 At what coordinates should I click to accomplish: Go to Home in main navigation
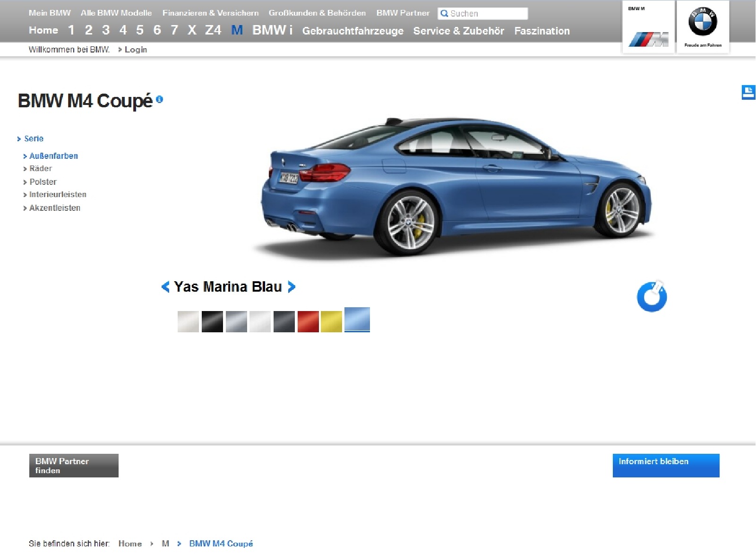(x=43, y=30)
